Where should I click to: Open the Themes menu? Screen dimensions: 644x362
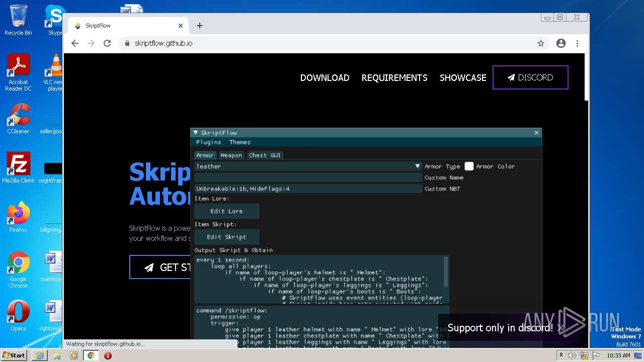tap(240, 142)
